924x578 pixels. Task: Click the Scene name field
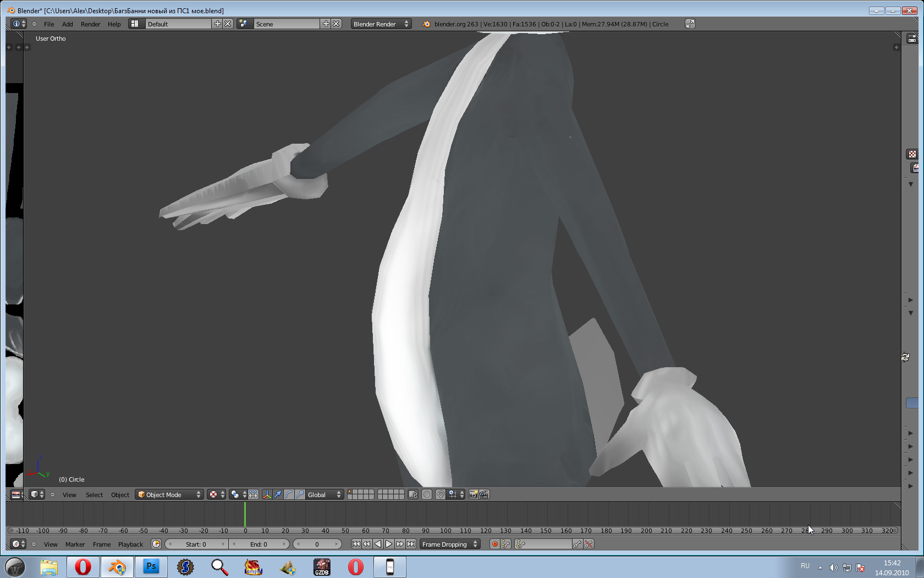point(287,24)
